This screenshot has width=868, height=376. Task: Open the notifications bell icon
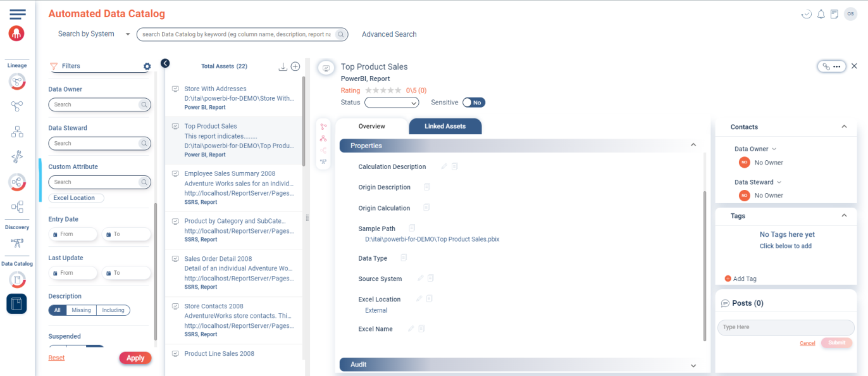tap(821, 15)
